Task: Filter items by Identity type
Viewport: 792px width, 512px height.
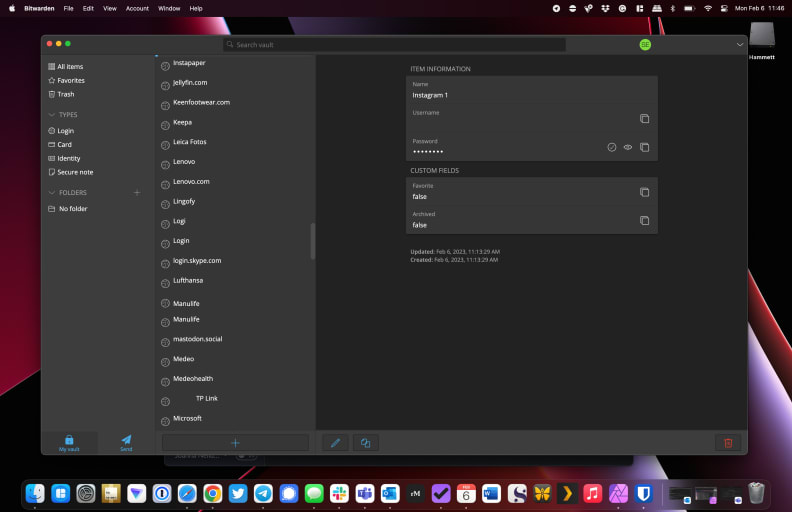Action: click(x=64, y=159)
